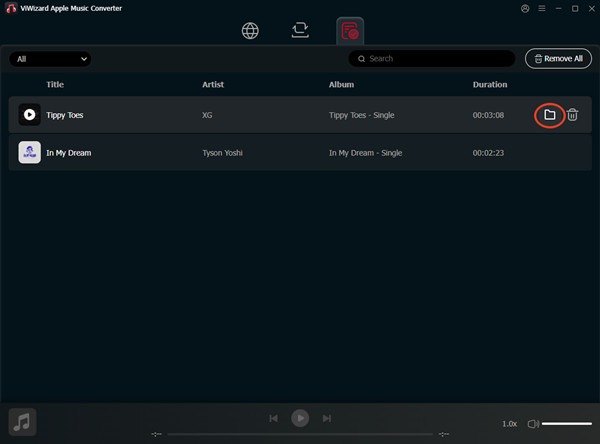
Task: Select the In My Dream title
Action: click(x=69, y=153)
